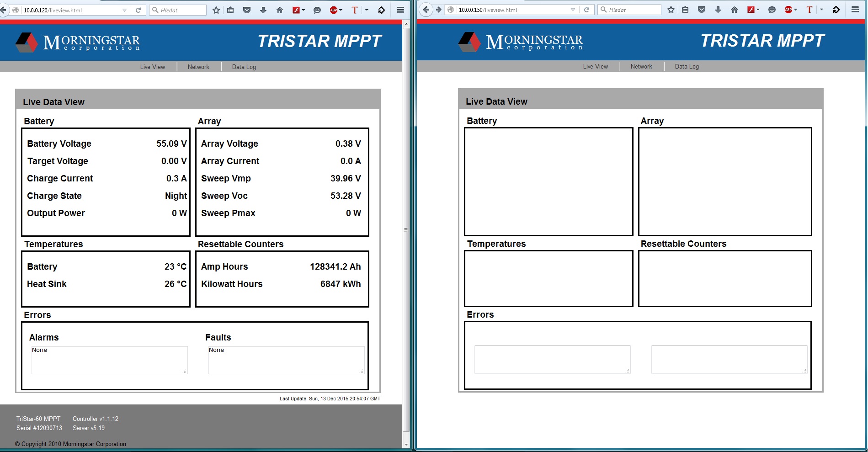Click the red T icon in 10.0.0.150 window

(x=809, y=10)
